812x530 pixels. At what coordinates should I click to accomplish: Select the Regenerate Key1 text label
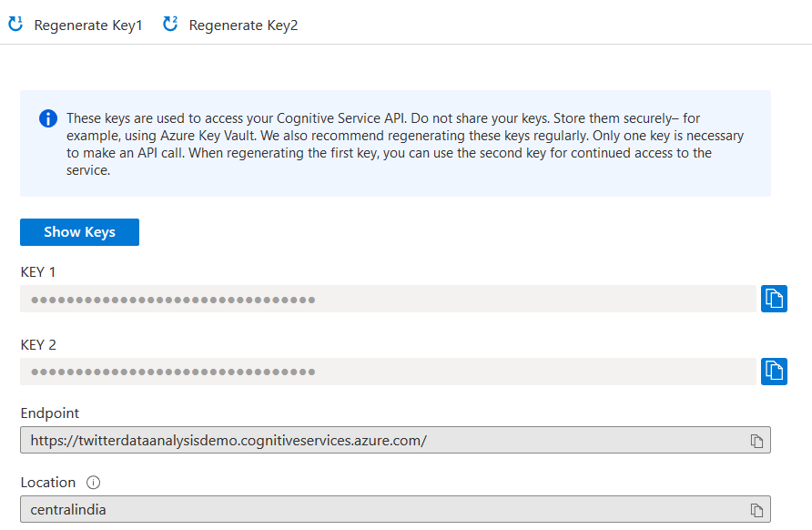(x=88, y=25)
